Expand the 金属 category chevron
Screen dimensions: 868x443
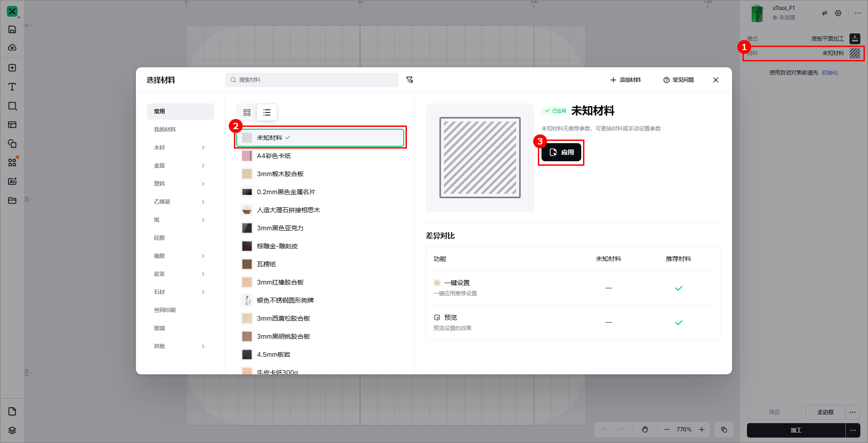(x=203, y=166)
